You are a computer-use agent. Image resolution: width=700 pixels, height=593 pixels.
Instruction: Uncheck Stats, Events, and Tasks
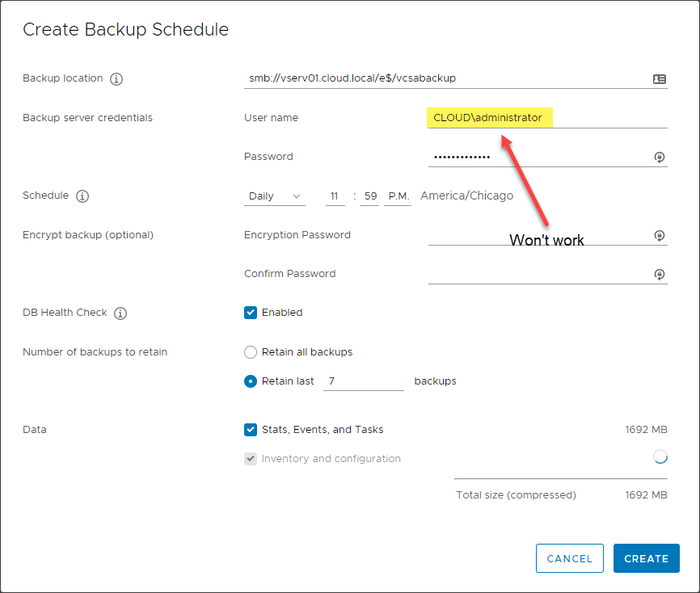coord(251,430)
